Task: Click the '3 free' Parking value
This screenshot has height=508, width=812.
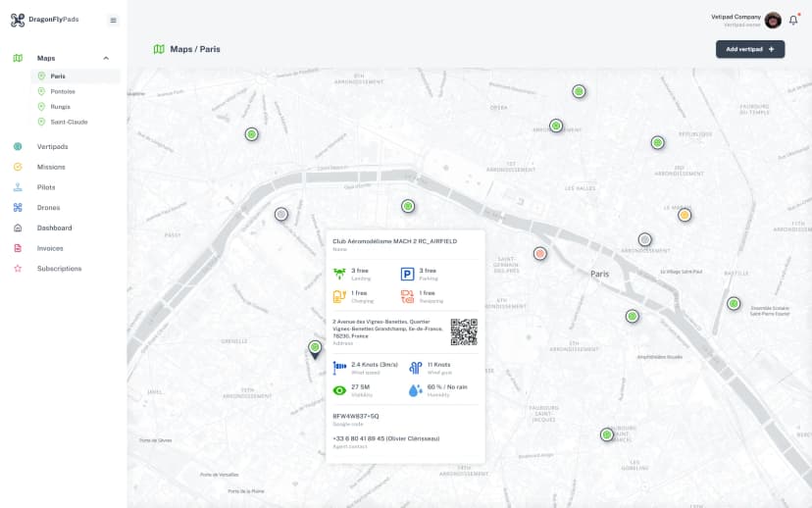Action: 428,271
